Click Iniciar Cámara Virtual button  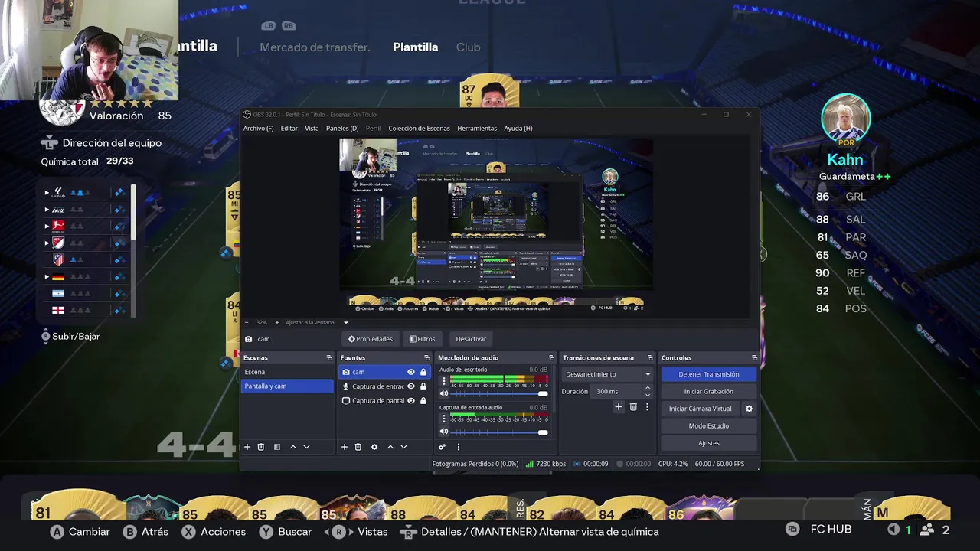(x=700, y=409)
